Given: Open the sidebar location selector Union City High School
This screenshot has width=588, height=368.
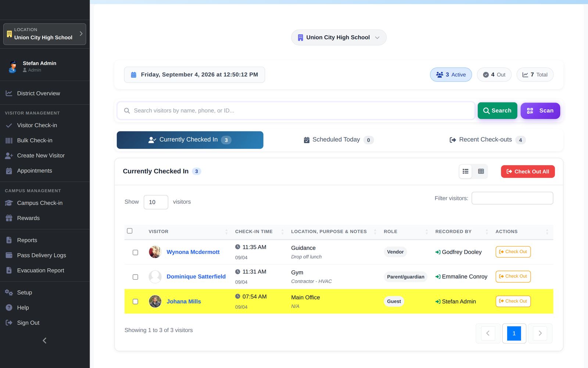Looking at the screenshot, I should 44,34.
